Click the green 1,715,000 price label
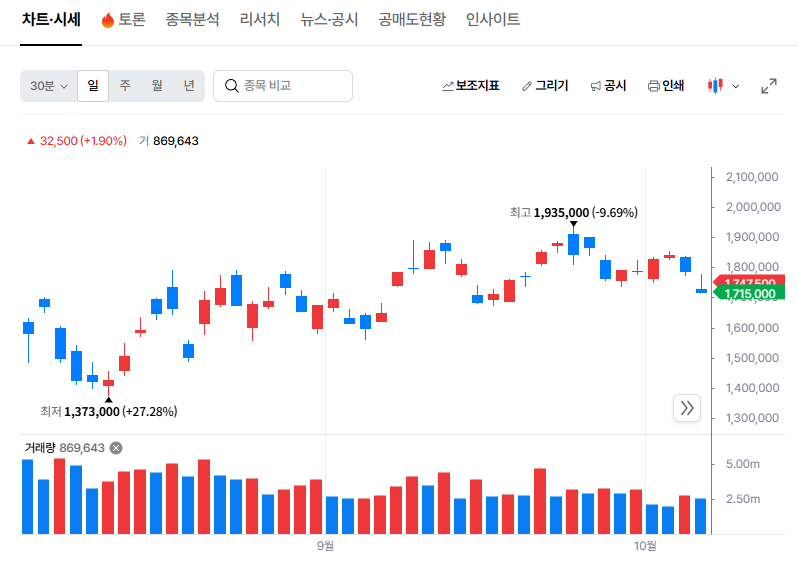The image size is (798, 565). [x=749, y=293]
